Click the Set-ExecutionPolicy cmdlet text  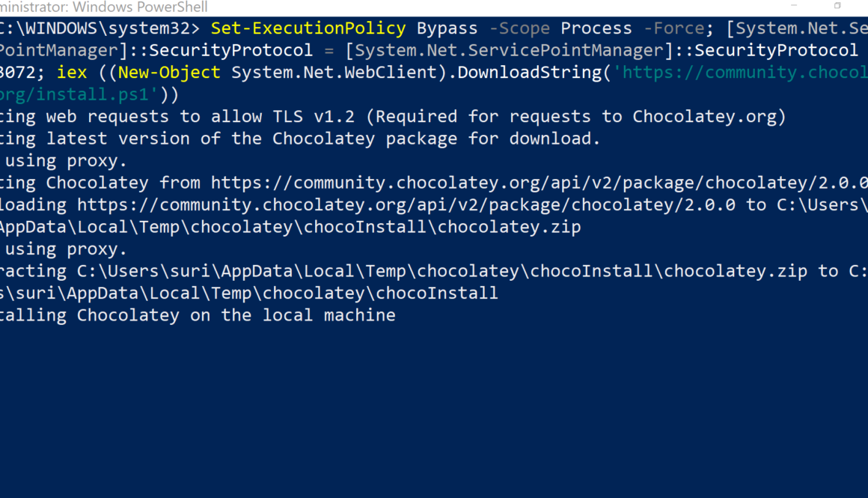308,28
